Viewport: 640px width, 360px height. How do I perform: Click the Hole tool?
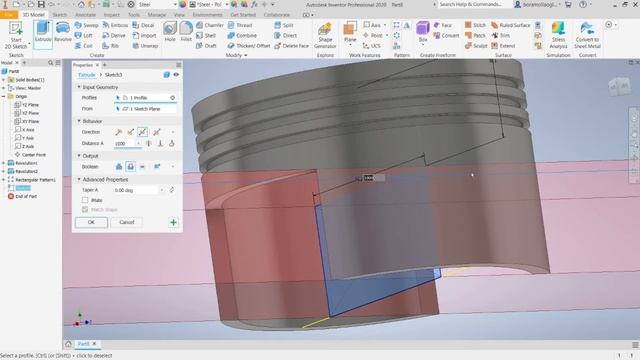coord(170,32)
